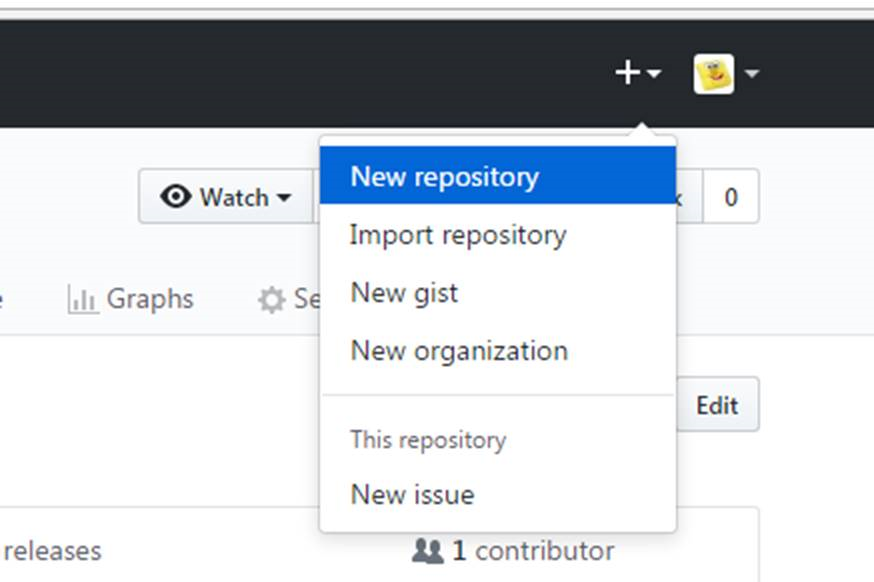
Task: Click the plus icon in the header
Action: [x=627, y=73]
